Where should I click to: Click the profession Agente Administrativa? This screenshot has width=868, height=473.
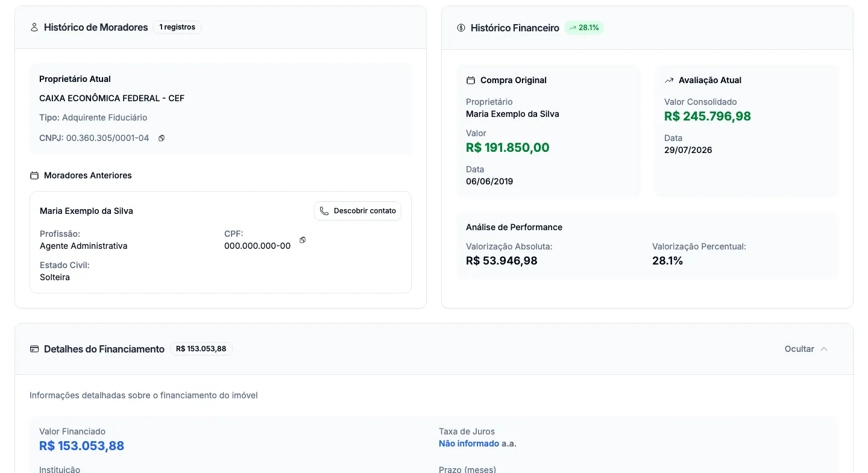click(x=84, y=246)
